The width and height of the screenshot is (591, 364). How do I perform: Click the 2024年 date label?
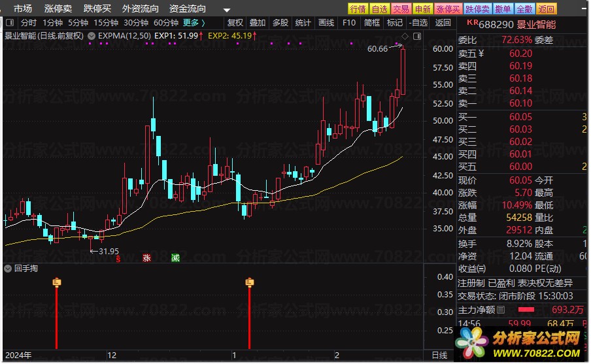[18, 356]
